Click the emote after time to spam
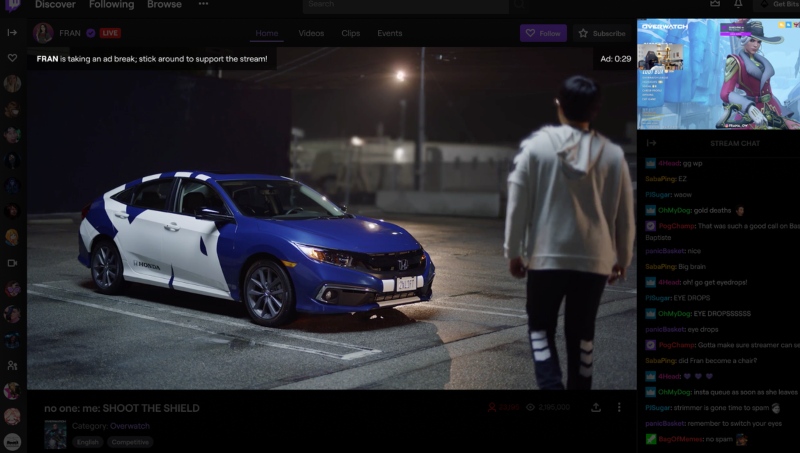 (x=776, y=408)
